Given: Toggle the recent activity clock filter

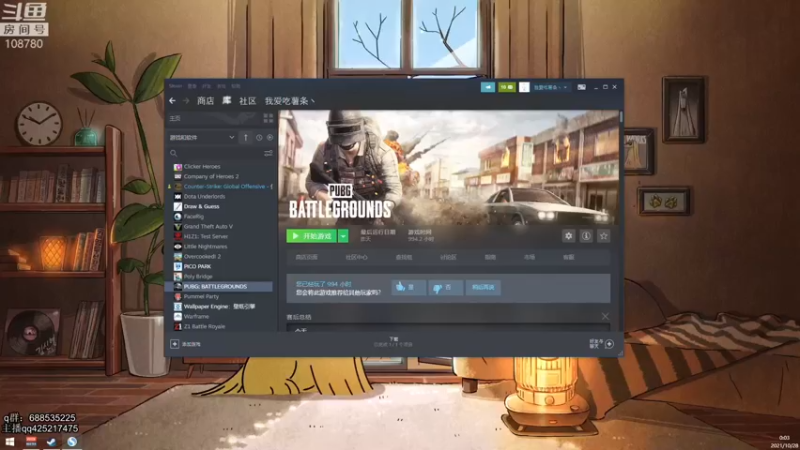Looking at the screenshot, I should 259,137.
